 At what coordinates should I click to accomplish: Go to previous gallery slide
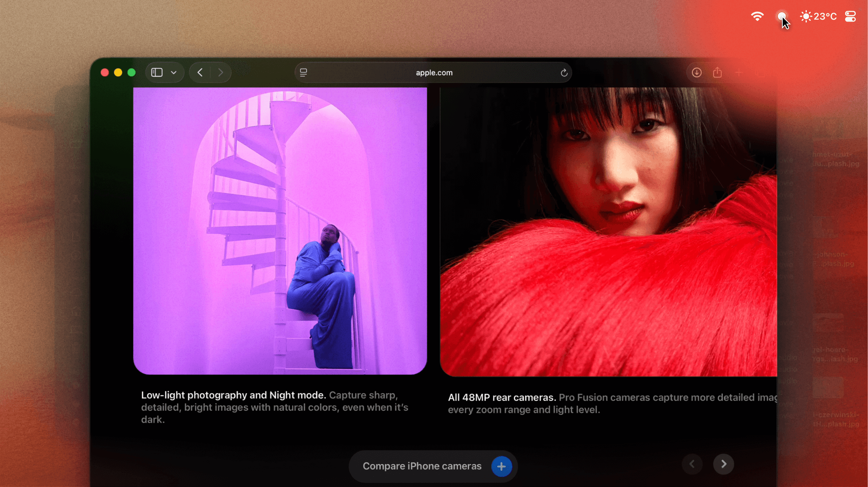(x=692, y=464)
